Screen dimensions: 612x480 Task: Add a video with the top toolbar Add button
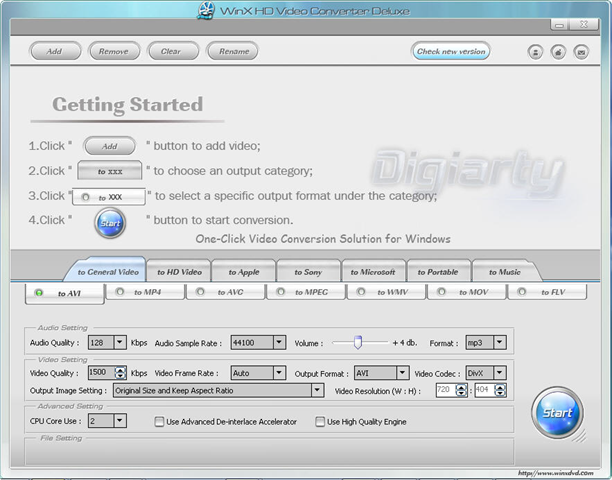coord(55,51)
